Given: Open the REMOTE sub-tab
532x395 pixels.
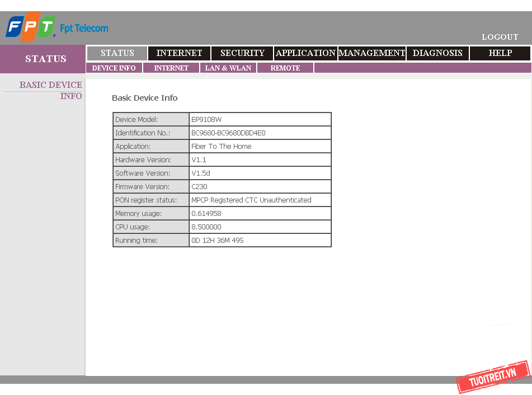Looking at the screenshot, I should tap(285, 68).
